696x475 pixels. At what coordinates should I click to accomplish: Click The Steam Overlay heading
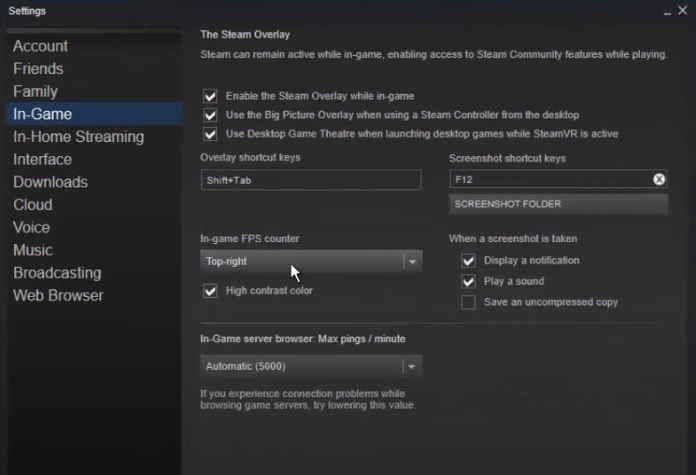[x=245, y=35]
